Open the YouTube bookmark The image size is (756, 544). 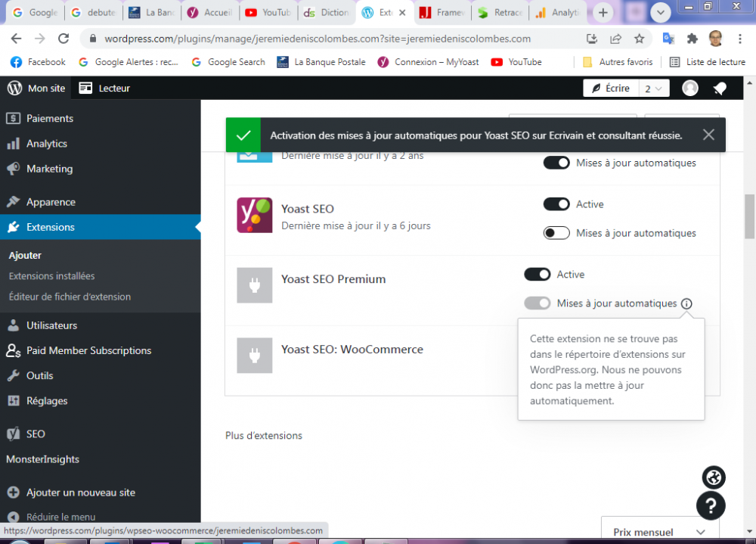pyautogui.click(x=516, y=62)
